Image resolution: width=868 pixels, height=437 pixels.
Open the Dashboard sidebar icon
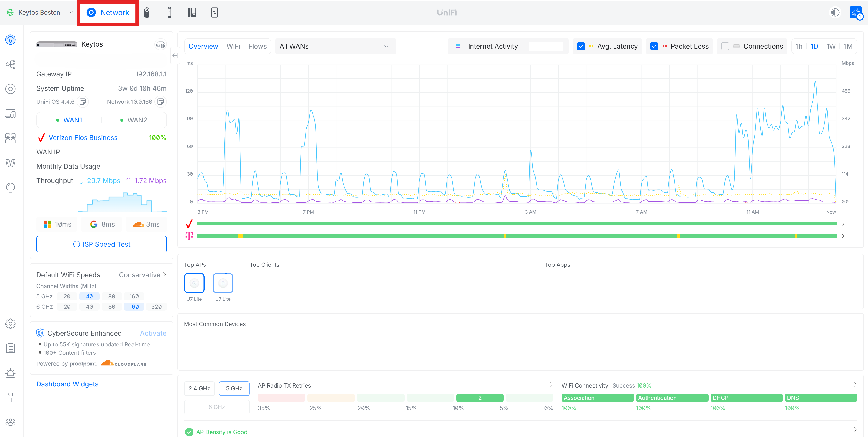click(10, 40)
